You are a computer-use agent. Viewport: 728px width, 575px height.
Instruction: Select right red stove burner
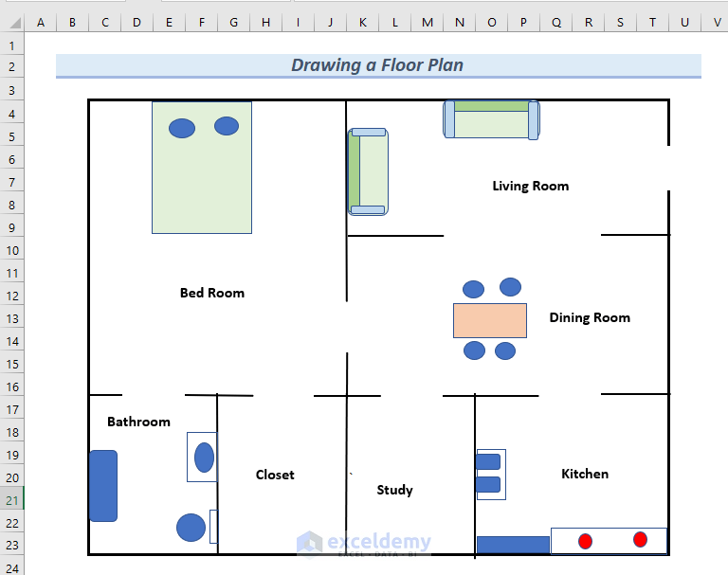coord(640,539)
